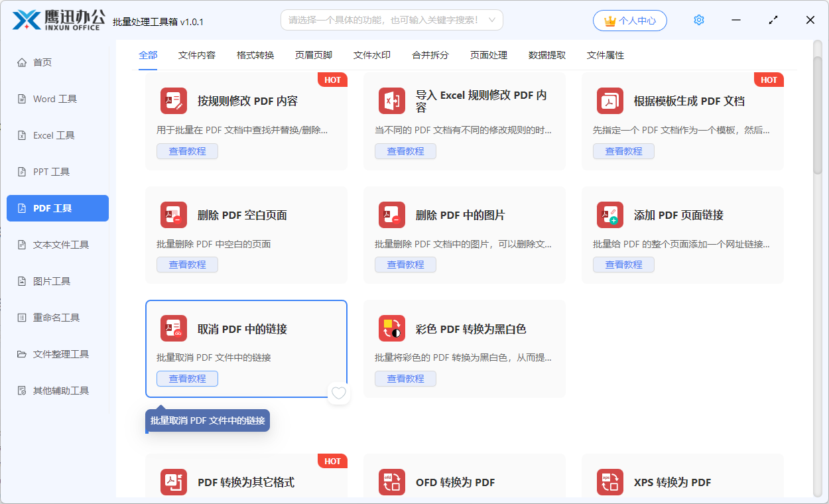Image resolution: width=829 pixels, height=504 pixels.
Task: Select the OFD 转换为 PDF tool icon
Action: tap(392, 482)
